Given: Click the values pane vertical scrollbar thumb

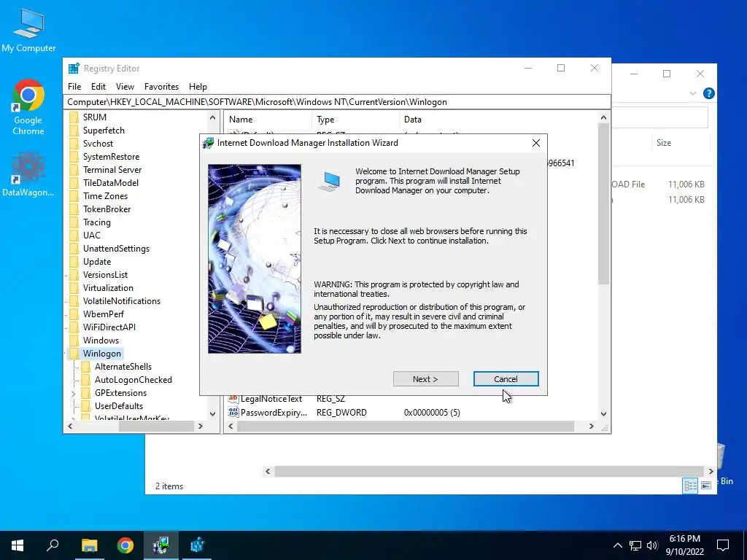Looking at the screenshot, I should click(x=603, y=204).
